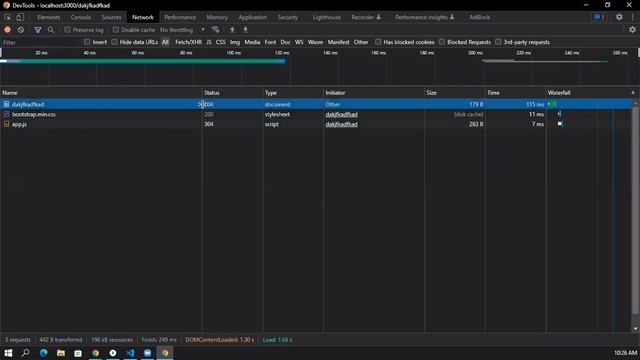Enable Preserve log checkbox
This screenshot has height=360, width=640.
[x=67, y=30]
